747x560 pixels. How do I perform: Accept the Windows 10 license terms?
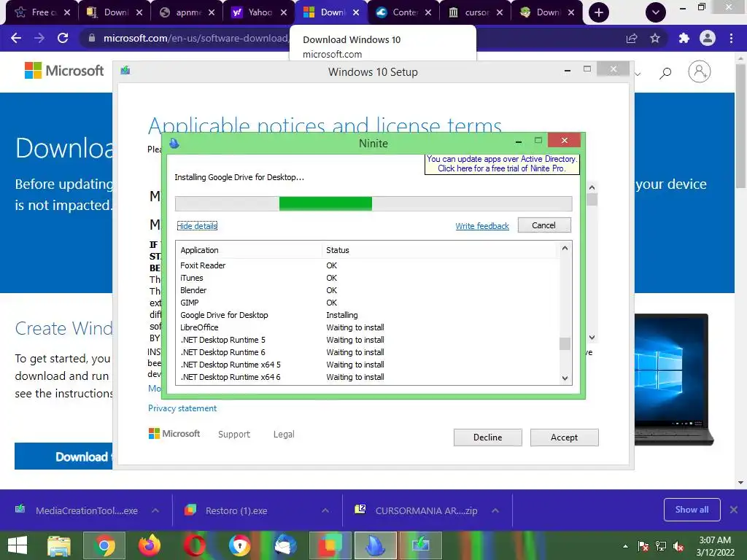564,437
